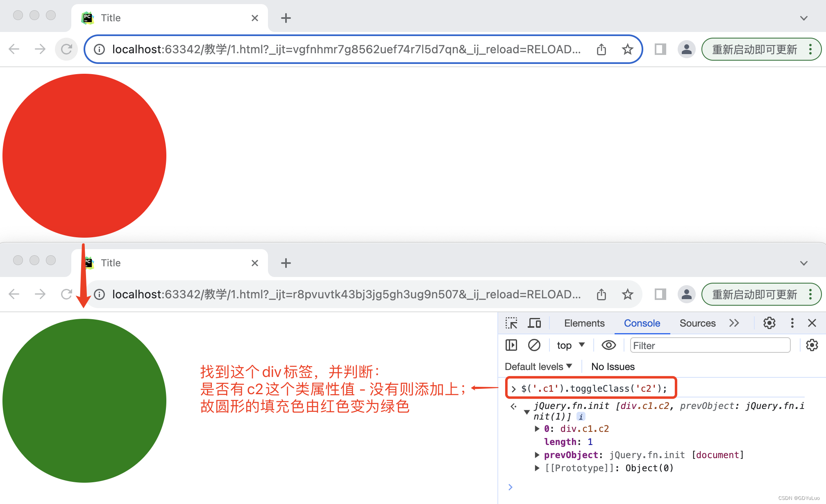Open the top JavaScript context dropdown
This screenshot has width=826, height=504.
570,345
